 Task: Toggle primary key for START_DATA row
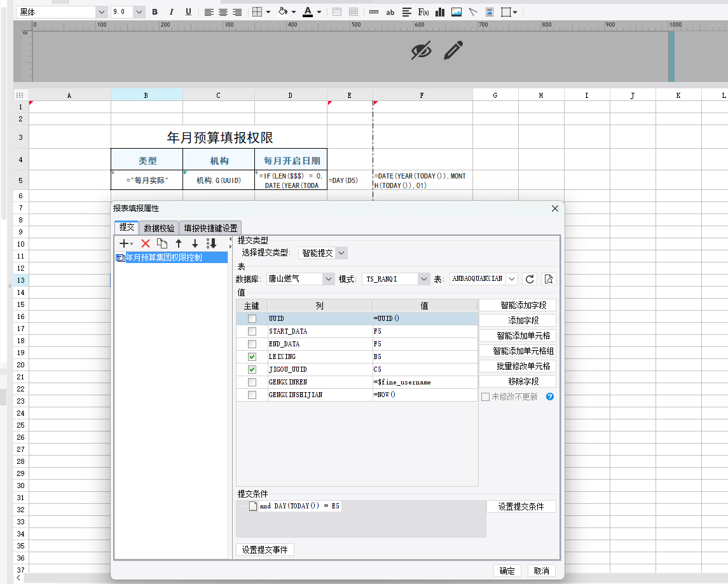252,331
